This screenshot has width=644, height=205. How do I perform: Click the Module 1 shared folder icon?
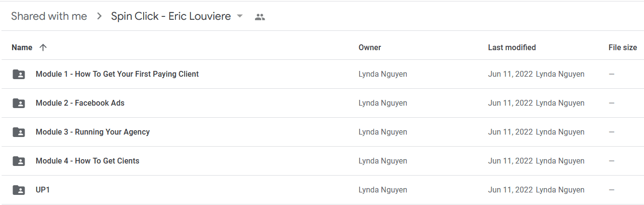pos(19,74)
